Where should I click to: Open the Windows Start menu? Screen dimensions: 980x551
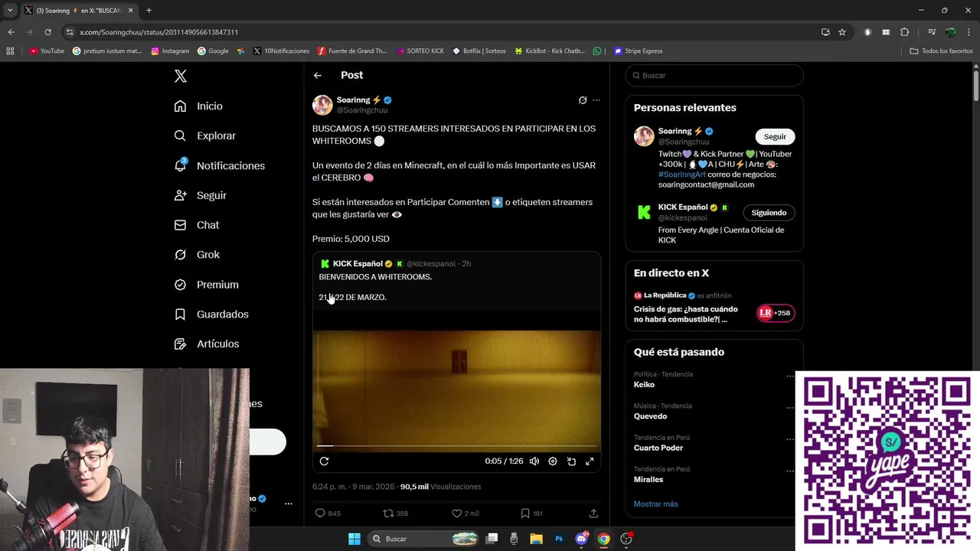354,539
